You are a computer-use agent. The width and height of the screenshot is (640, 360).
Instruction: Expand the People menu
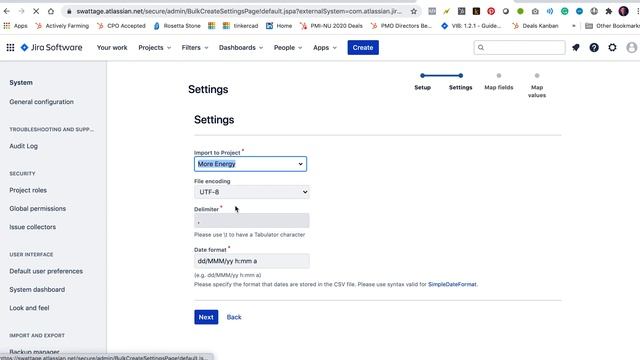coord(288,48)
